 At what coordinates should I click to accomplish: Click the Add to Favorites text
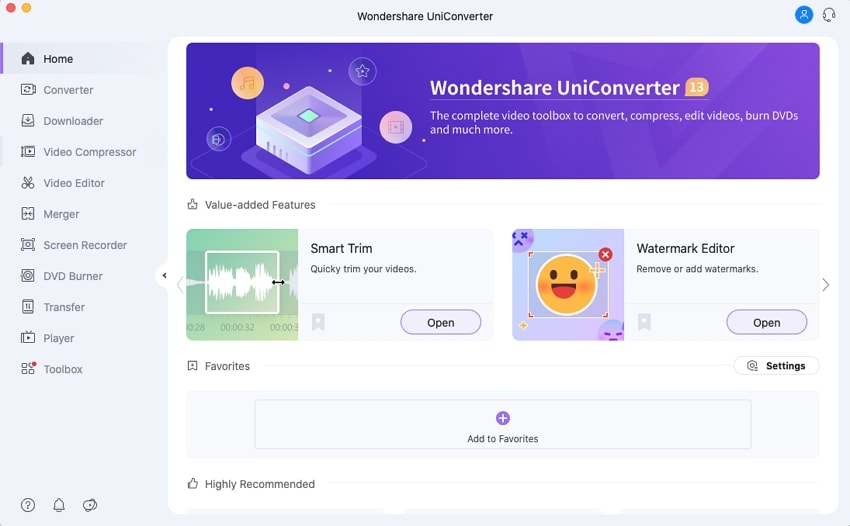[503, 439]
